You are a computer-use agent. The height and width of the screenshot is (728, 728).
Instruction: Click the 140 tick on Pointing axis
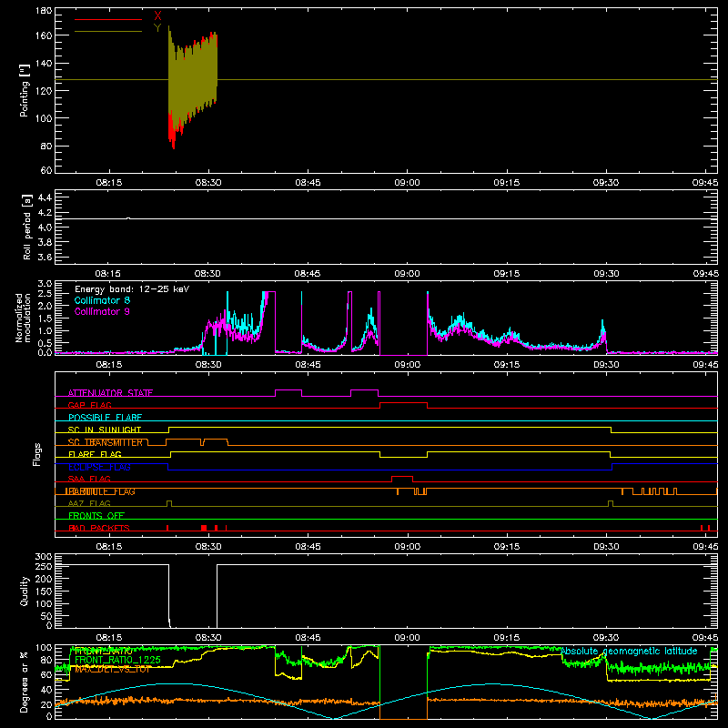click(x=44, y=63)
